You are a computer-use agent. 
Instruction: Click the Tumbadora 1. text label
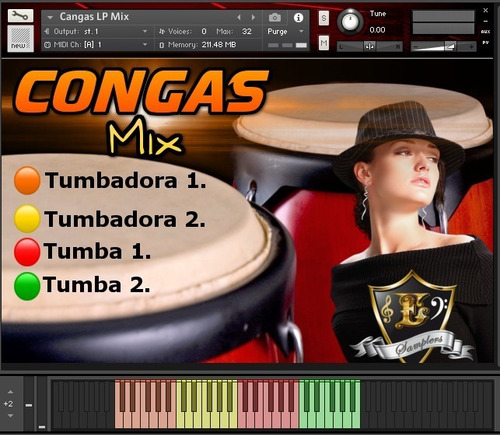coord(126,180)
